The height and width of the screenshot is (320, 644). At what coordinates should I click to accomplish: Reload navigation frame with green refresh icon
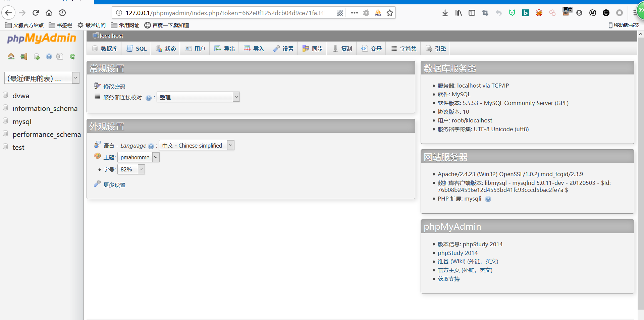72,56
